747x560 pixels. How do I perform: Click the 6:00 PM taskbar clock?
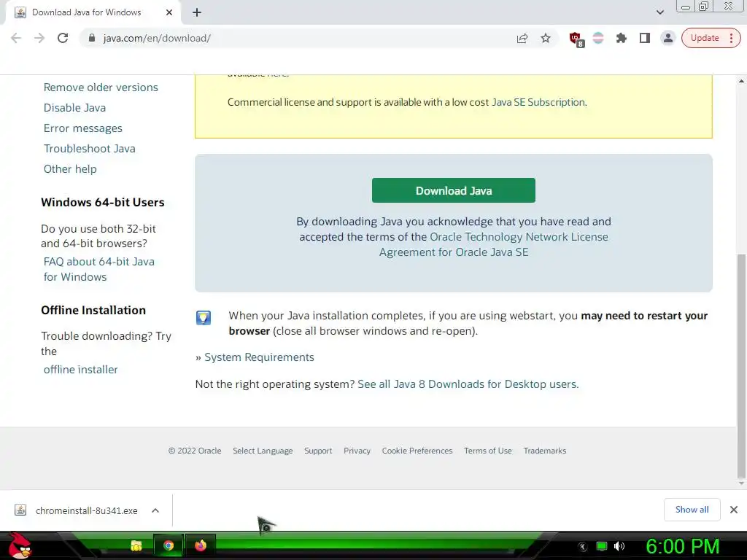(x=682, y=546)
